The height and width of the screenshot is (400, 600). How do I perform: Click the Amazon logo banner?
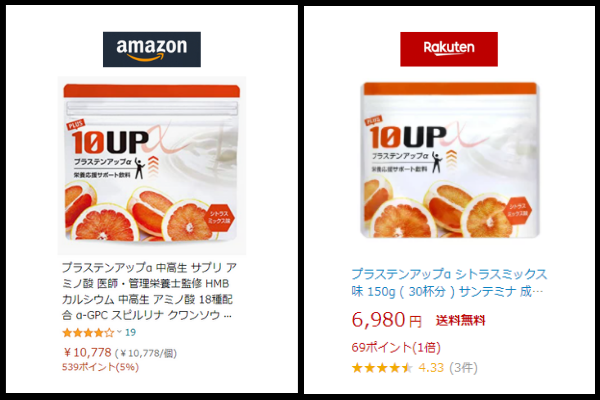[x=152, y=49]
